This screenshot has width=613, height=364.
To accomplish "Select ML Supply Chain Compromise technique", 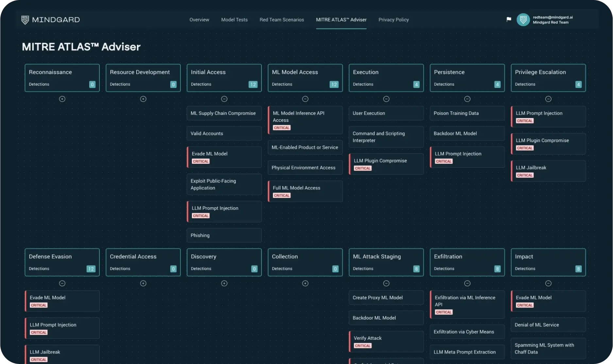I will tap(224, 113).
